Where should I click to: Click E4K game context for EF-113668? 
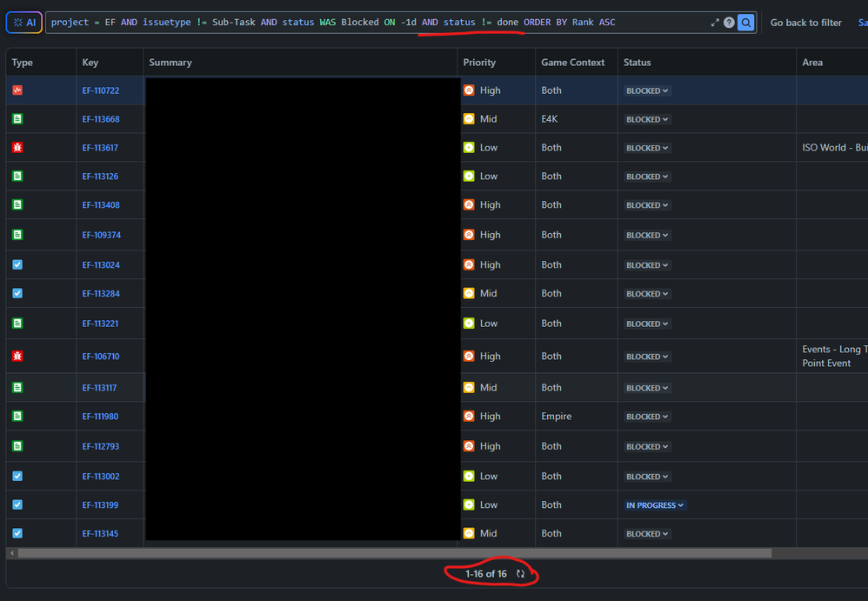coord(550,119)
